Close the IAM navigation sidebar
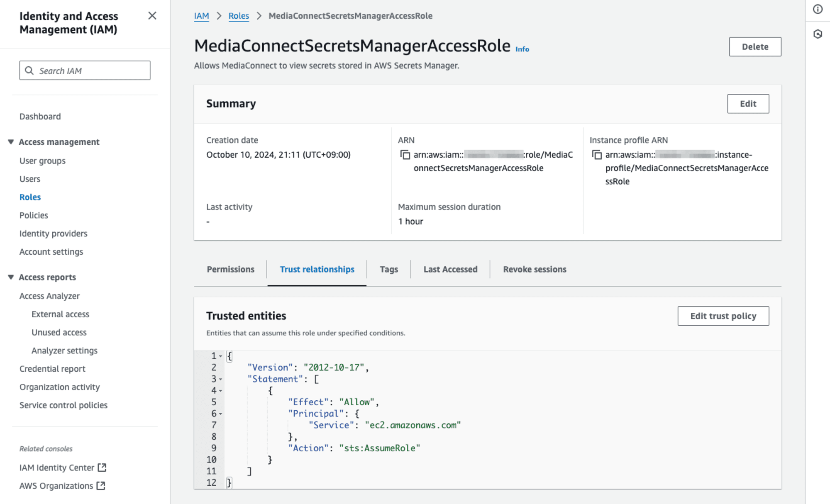 point(152,16)
